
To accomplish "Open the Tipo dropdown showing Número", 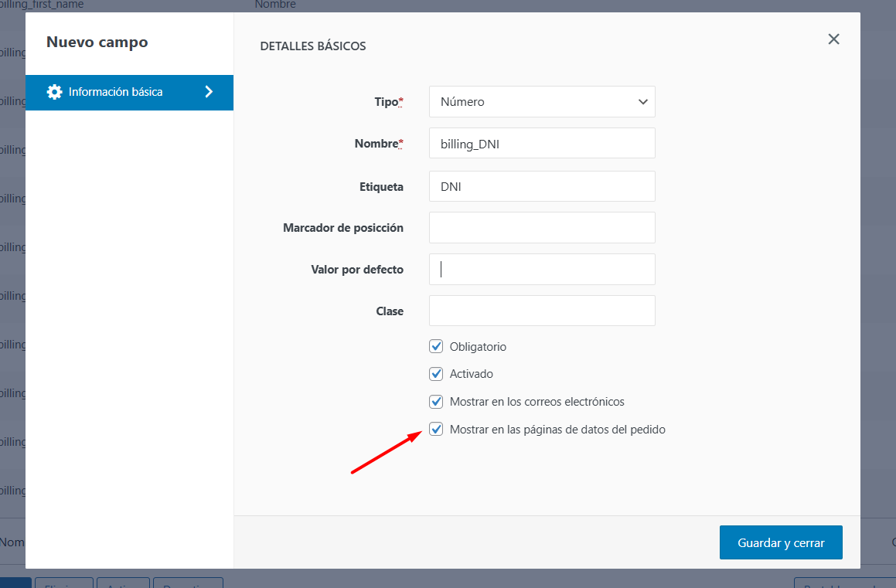I will (x=541, y=101).
